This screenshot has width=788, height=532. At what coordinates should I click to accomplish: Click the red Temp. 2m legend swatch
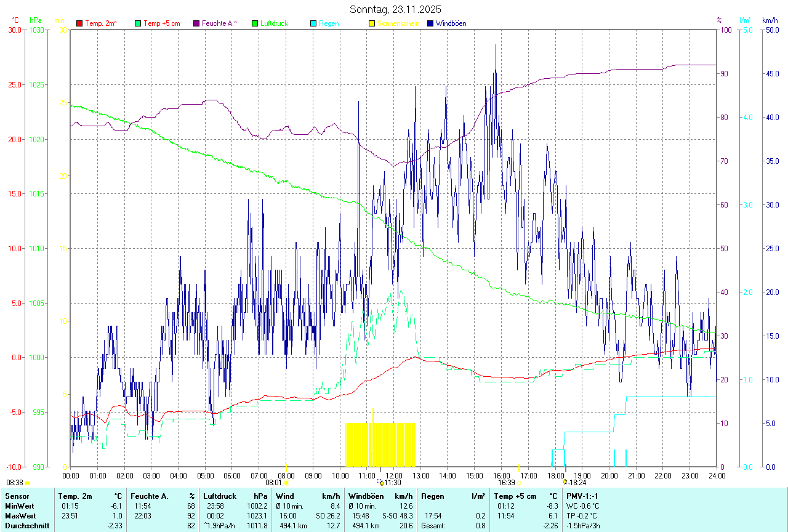(79, 23)
